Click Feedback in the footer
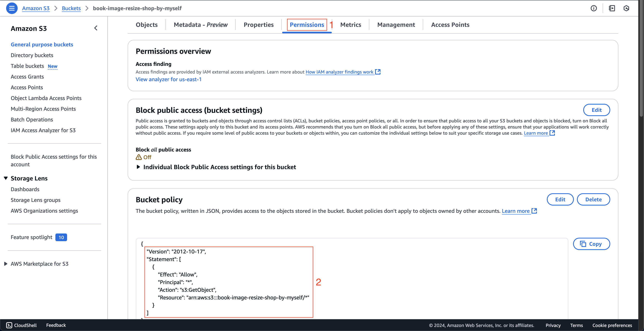Image resolution: width=644 pixels, height=331 pixels. 56,325
